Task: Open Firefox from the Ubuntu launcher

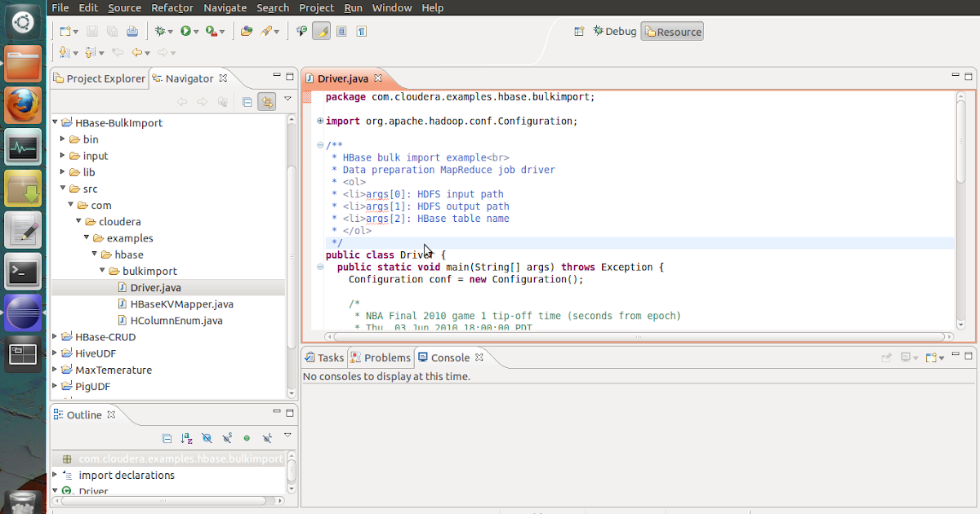Action: coord(23,106)
